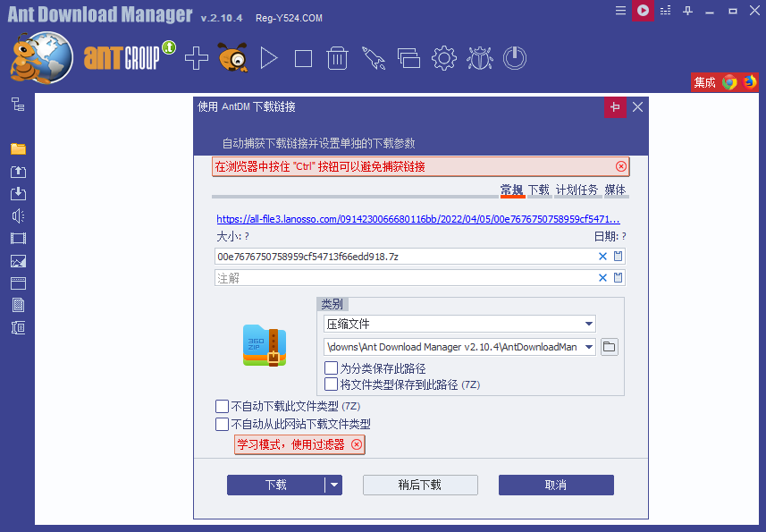
Task: Dismiss the 学习模式 filter notice
Action: [x=358, y=444]
